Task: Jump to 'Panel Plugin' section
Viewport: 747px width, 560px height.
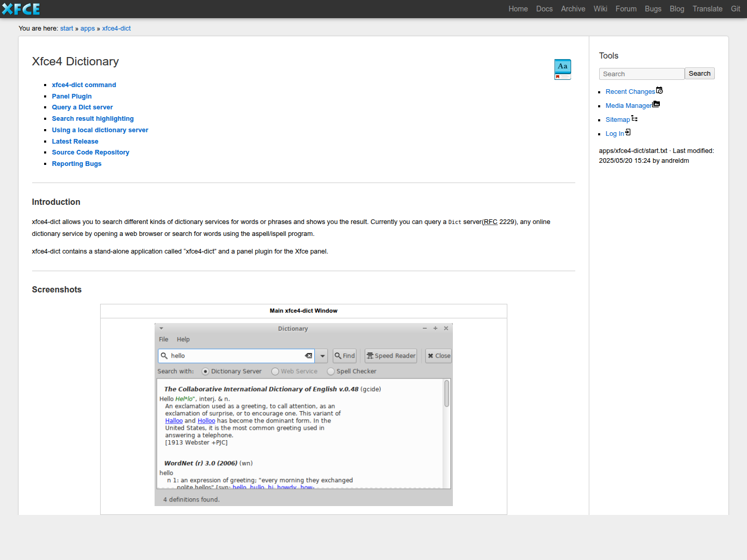Action: 72,96
